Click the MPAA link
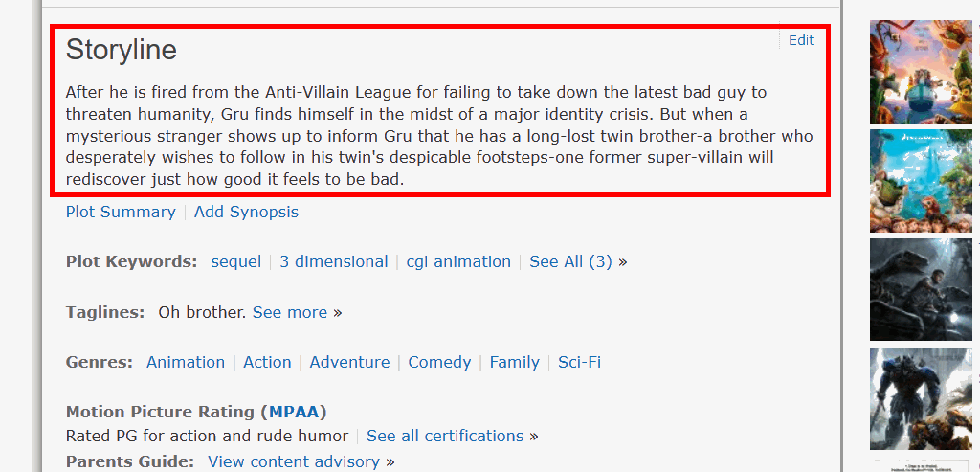Image resolution: width=980 pixels, height=472 pixels. (x=298, y=412)
